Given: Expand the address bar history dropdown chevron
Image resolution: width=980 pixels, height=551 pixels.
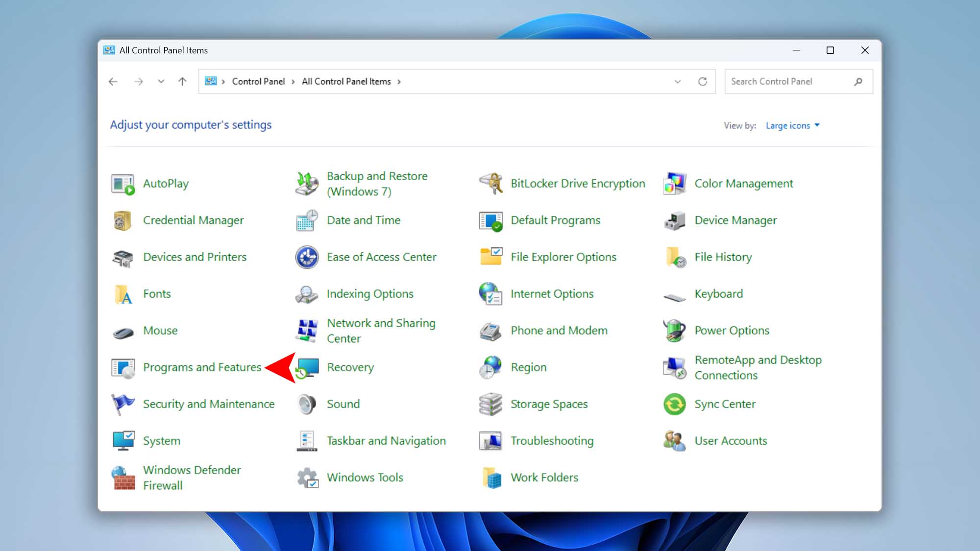Looking at the screenshot, I should tap(678, 82).
